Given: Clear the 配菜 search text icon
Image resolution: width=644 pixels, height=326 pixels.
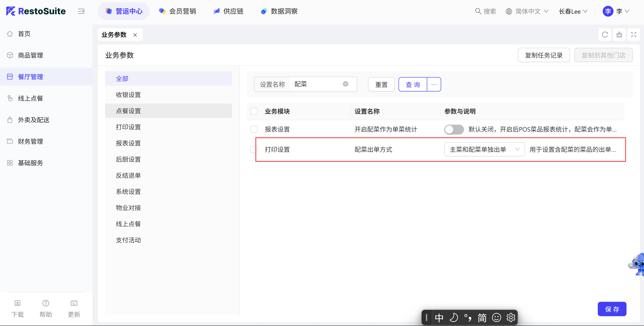Looking at the screenshot, I should pos(345,84).
